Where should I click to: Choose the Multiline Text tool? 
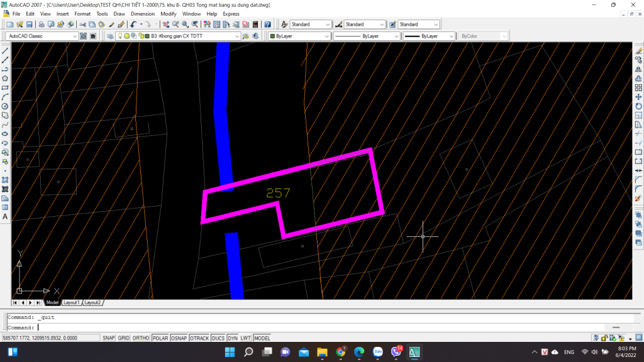tap(5, 217)
